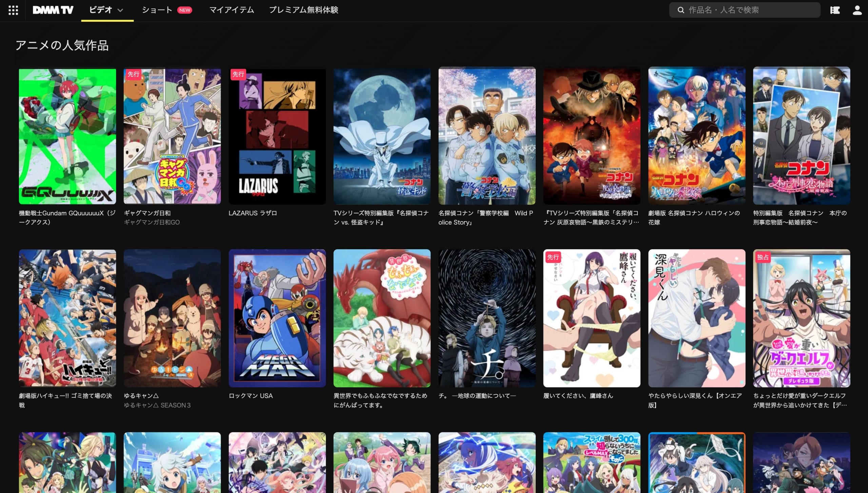The width and height of the screenshot is (868, 493).
Task: Open the ハロウィンの花嫁 poster
Action: coord(697,136)
